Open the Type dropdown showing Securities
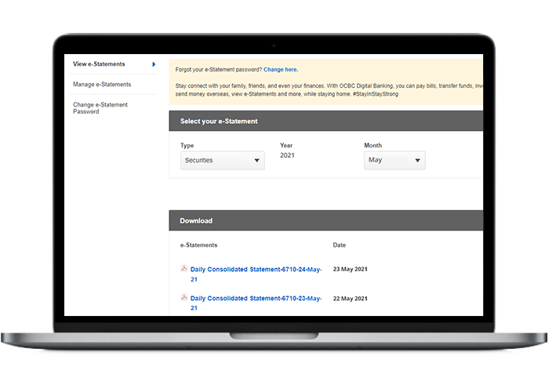Viewport: 549px width, 392px height. click(223, 160)
